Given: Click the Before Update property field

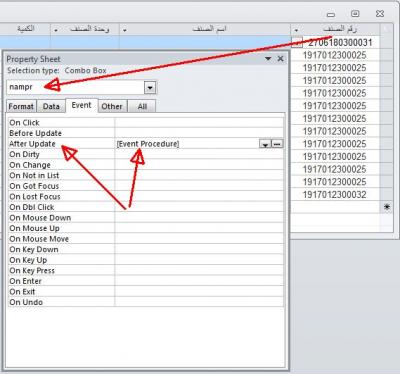Looking at the screenshot, I should click(199, 133).
